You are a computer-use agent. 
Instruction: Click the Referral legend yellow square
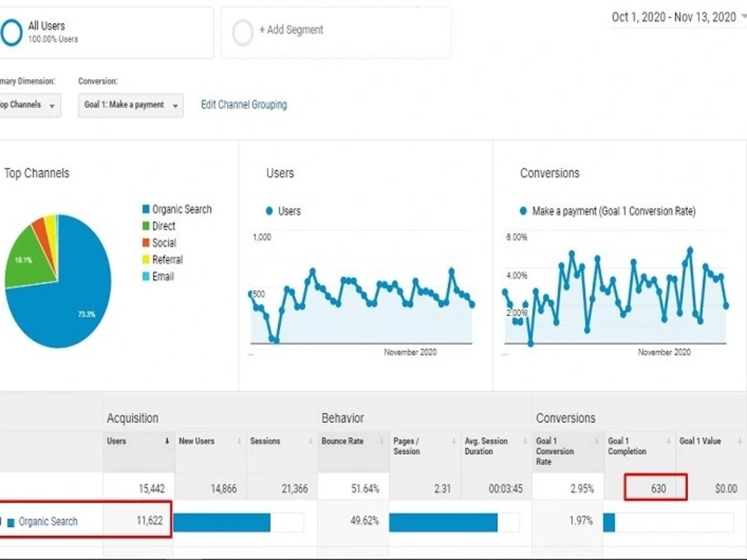pyautogui.click(x=146, y=260)
